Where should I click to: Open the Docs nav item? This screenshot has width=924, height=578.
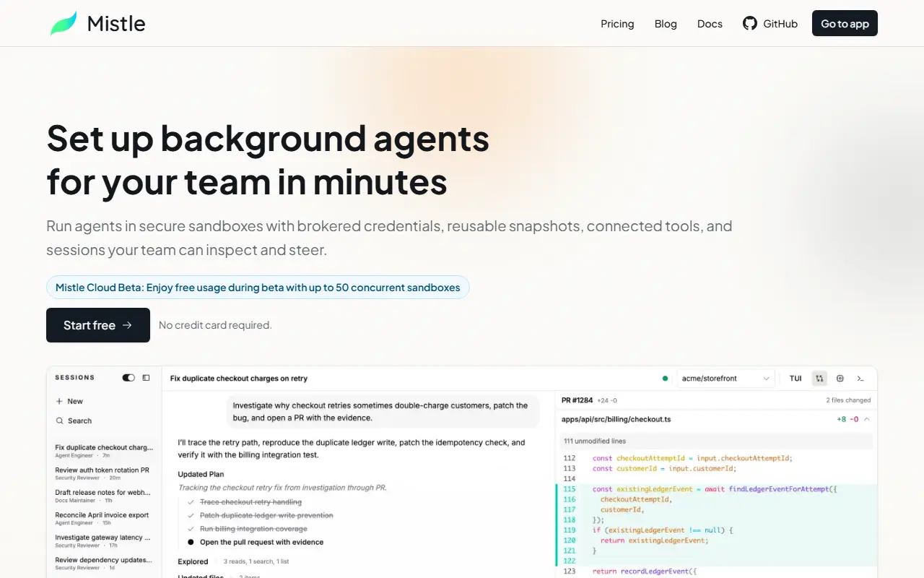coord(710,24)
